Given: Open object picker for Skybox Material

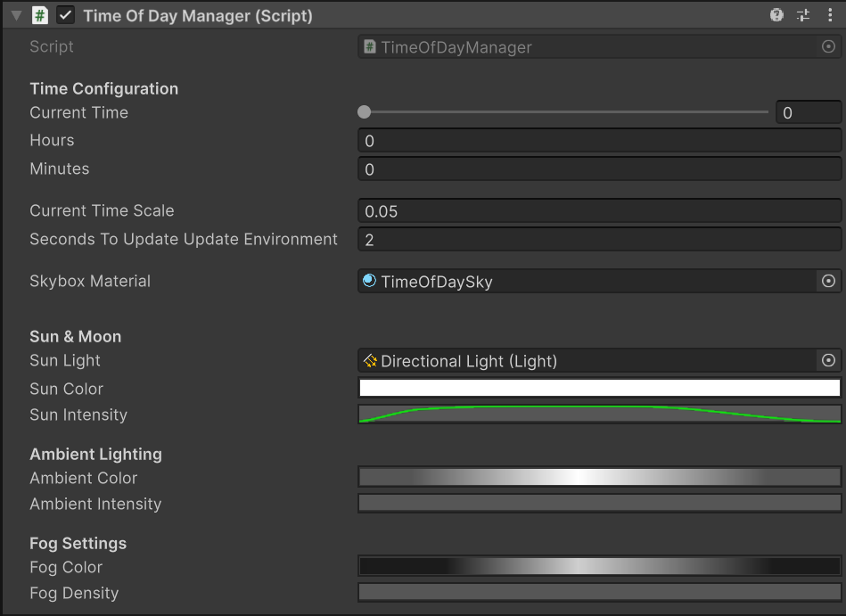Looking at the screenshot, I should (828, 282).
